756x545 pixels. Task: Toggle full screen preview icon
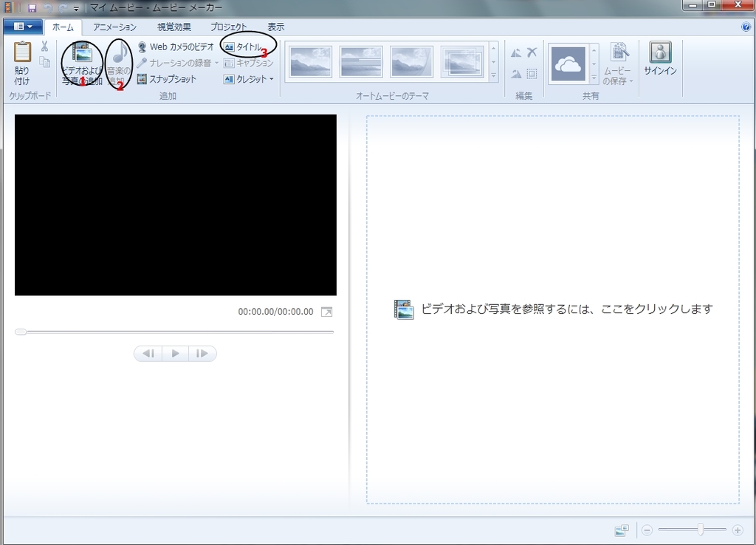[326, 312]
